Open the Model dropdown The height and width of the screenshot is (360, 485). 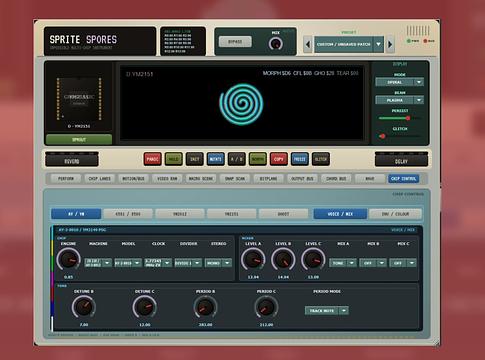pos(128,263)
